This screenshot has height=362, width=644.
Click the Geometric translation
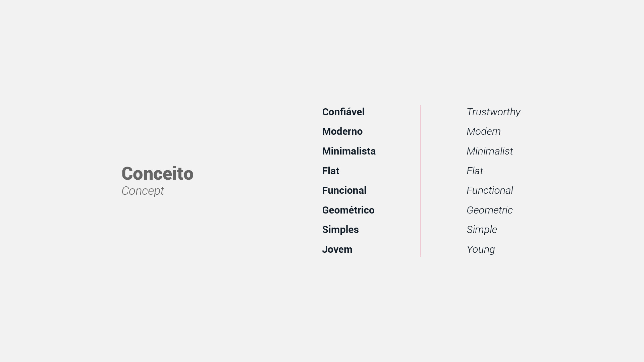pos(489,210)
